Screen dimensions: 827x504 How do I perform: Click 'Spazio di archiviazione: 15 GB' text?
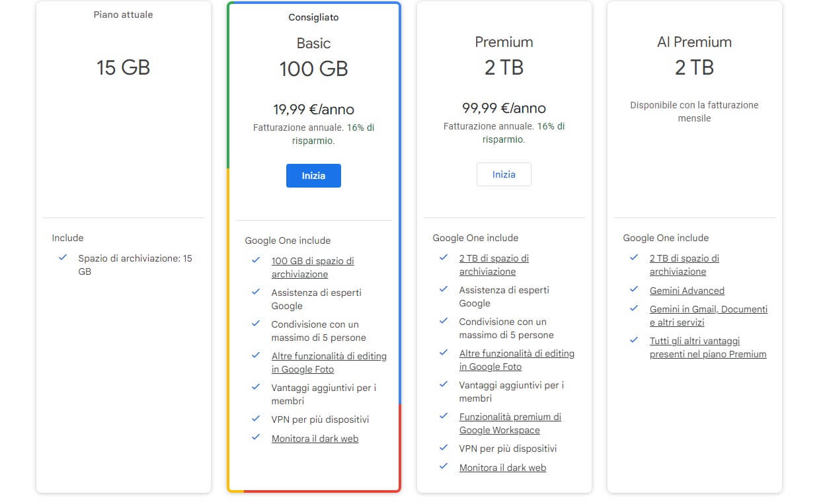pos(135,265)
